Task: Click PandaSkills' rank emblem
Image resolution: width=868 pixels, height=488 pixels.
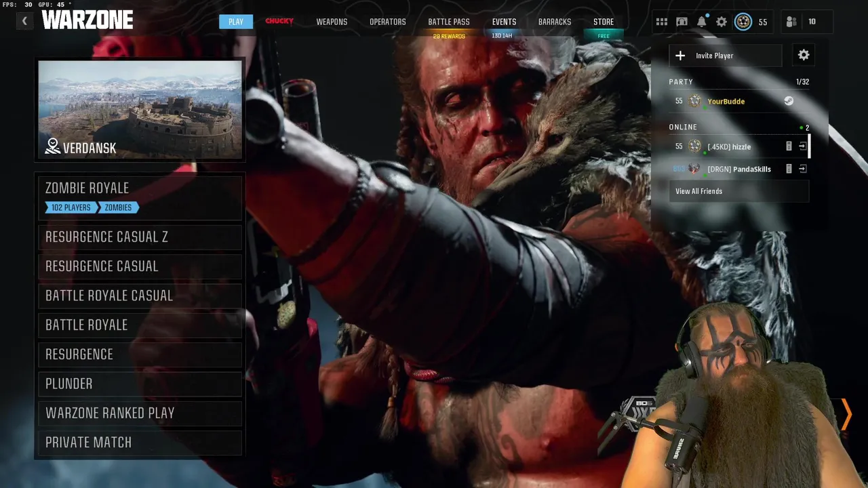Action: click(694, 169)
